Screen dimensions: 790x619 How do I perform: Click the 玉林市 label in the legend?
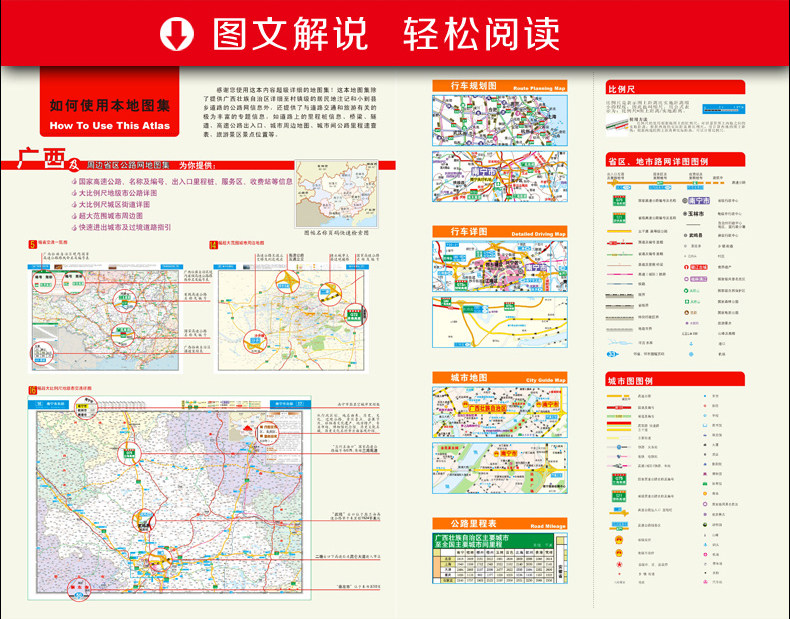[696, 214]
